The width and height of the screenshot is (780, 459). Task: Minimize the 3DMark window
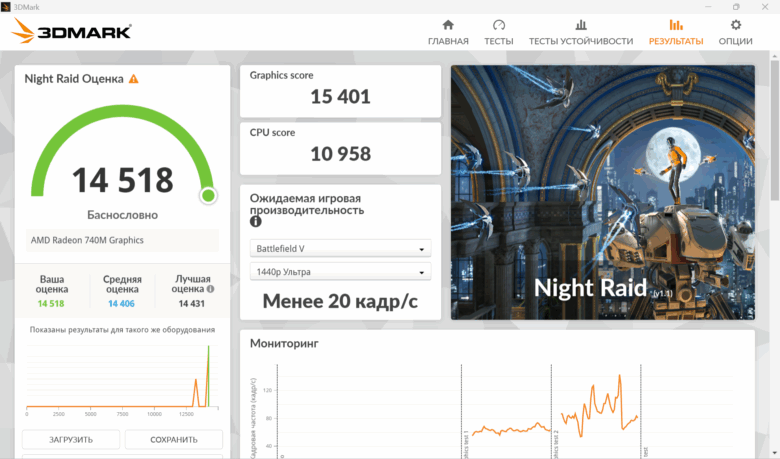(x=708, y=6)
